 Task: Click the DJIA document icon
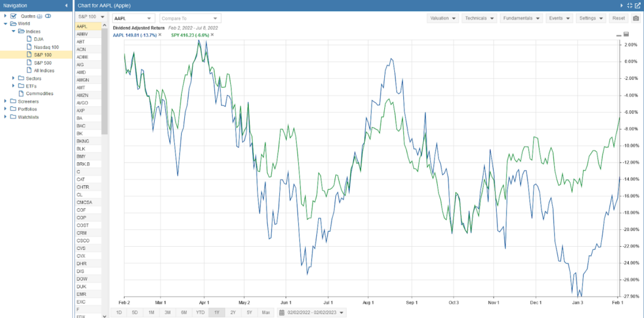point(29,39)
